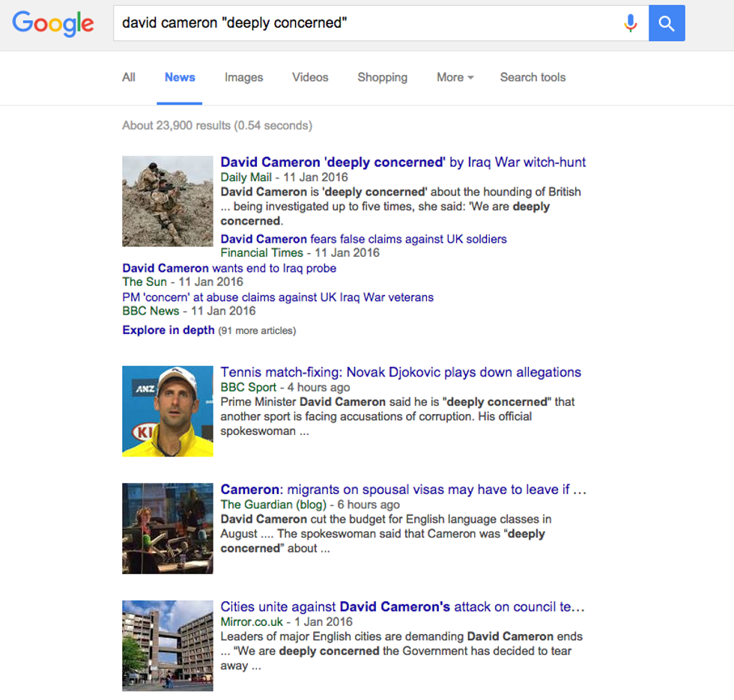This screenshot has height=700, width=734.
Task: Click Explore in depth link
Action: [169, 330]
